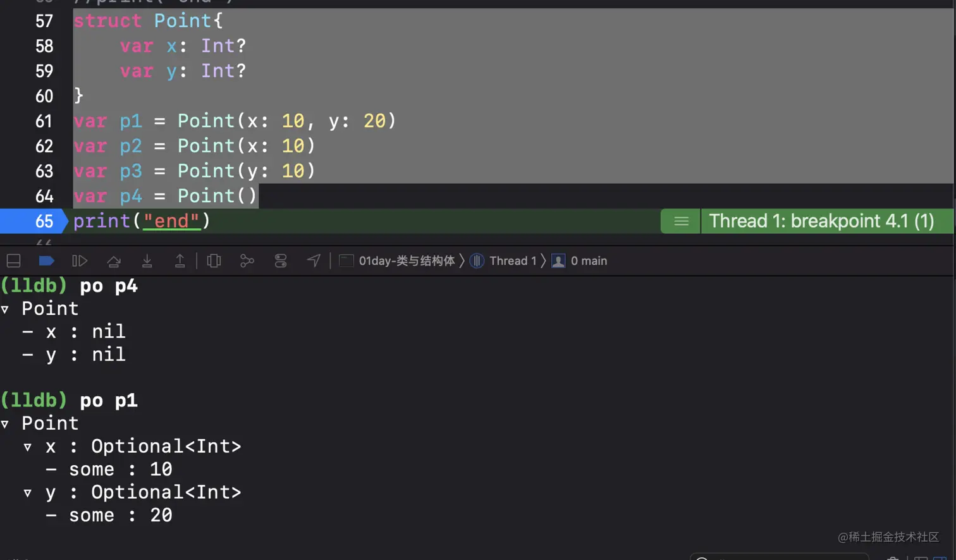
Task: Collapse the Point tree under po p1
Action: (x=5, y=423)
